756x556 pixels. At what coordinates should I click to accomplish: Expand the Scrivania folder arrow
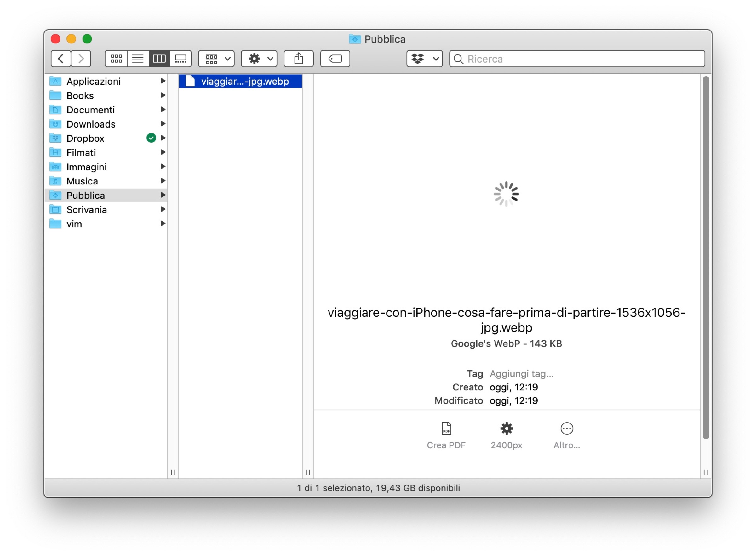click(163, 209)
